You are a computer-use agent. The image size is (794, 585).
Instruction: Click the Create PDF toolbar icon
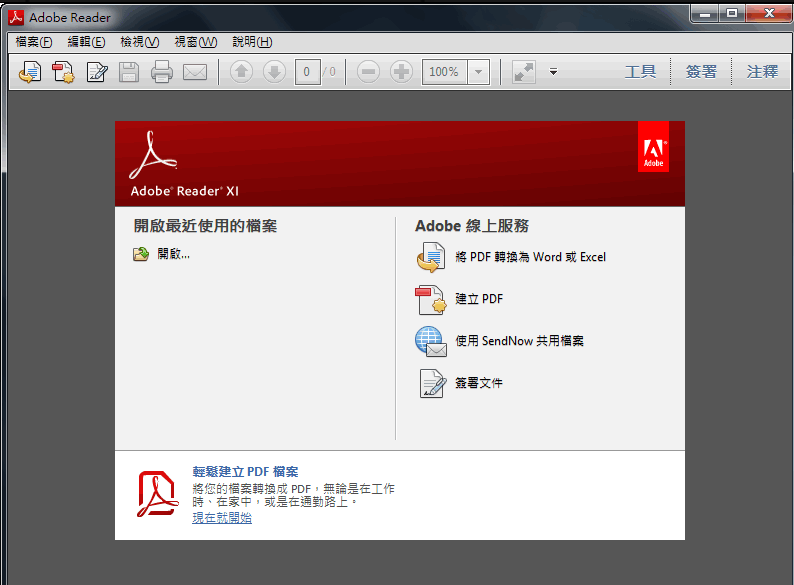[63, 72]
